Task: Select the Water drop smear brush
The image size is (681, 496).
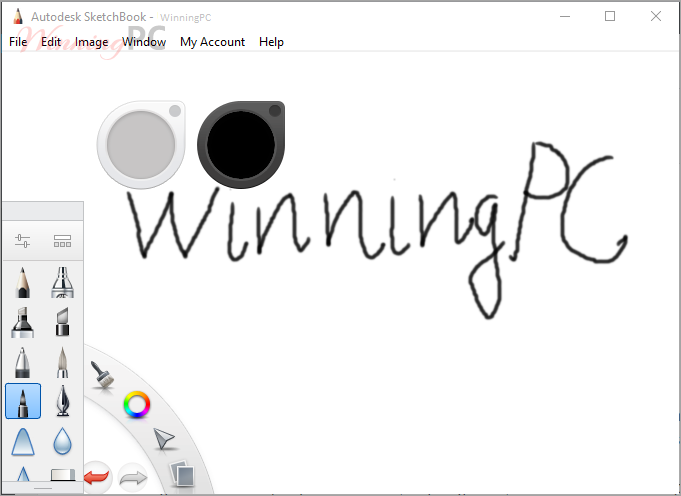Action: (62, 440)
